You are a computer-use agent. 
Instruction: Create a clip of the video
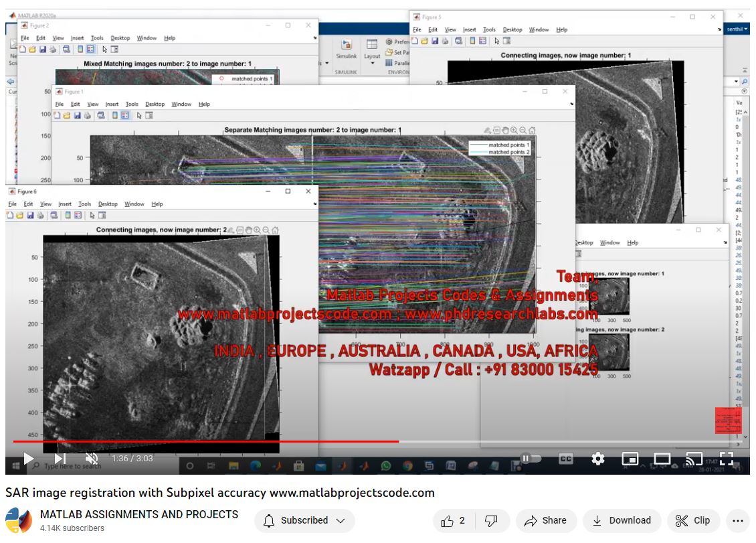click(x=693, y=520)
